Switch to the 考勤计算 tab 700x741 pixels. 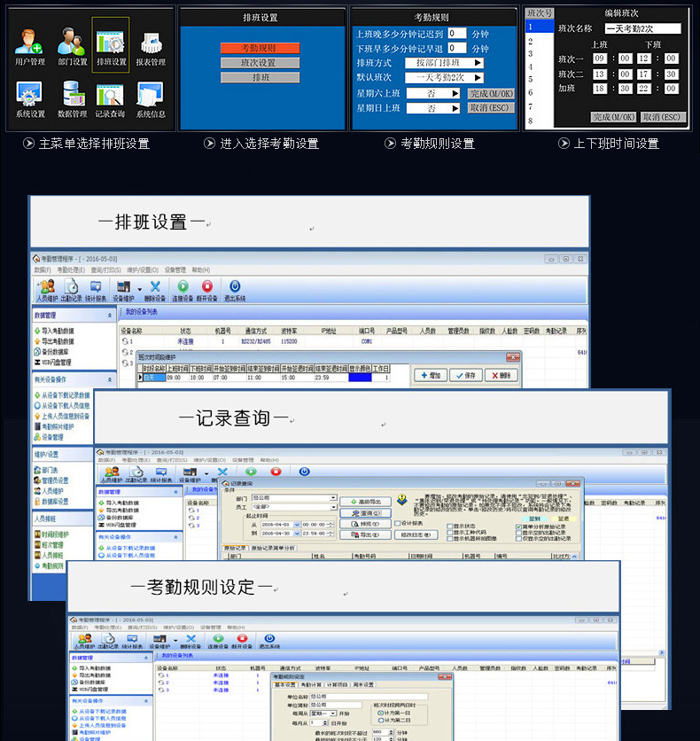coord(311,685)
